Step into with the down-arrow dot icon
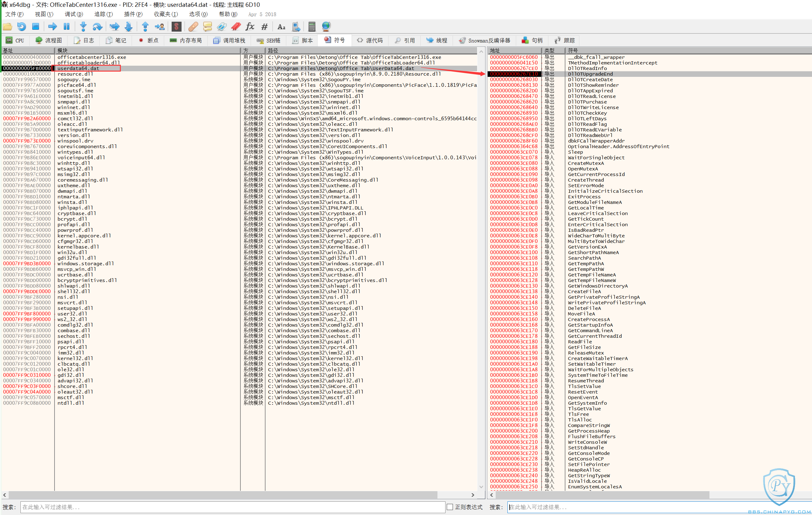812x515 pixels. pyautogui.click(x=83, y=27)
